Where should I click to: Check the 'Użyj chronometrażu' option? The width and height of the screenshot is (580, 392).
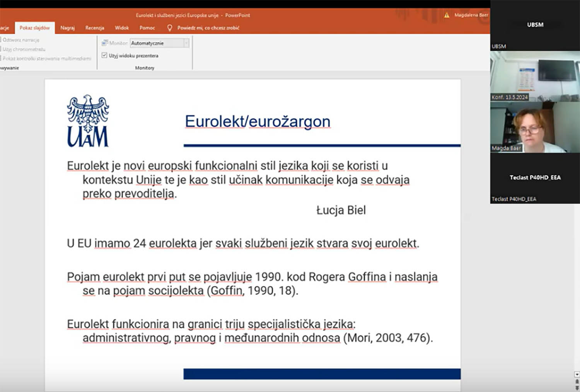pyautogui.click(x=1, y=49)
